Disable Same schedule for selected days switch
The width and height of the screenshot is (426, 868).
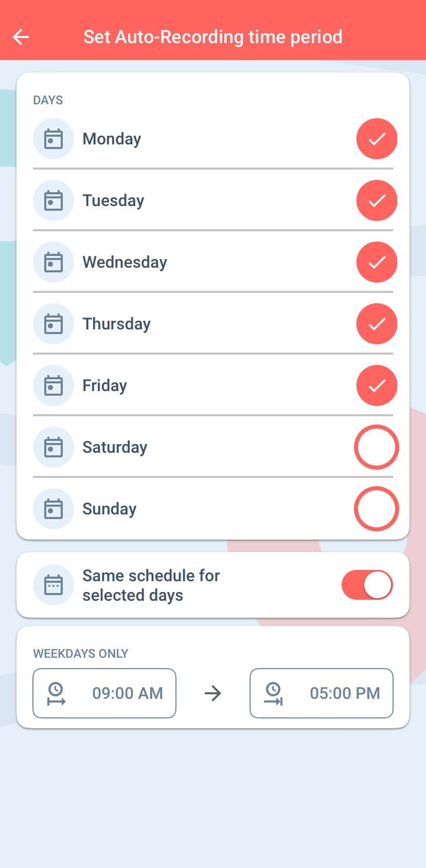point(367,585)
